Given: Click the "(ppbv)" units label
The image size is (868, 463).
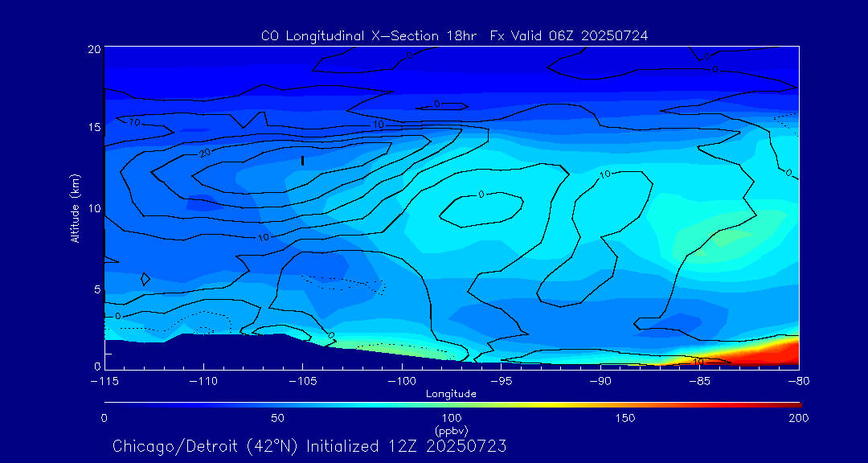Looking at the screenshot, I should pos(451,430).
